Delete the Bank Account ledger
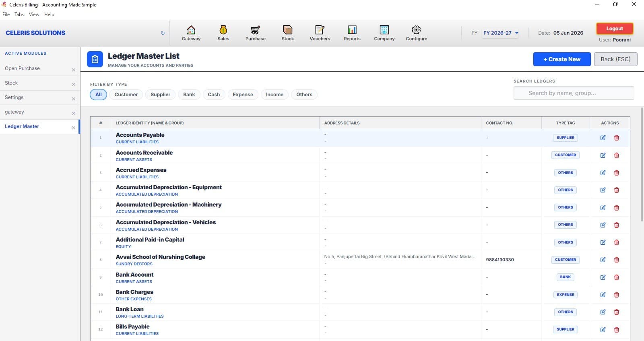Screen dimensions: 644x341 tap(616, 277)
